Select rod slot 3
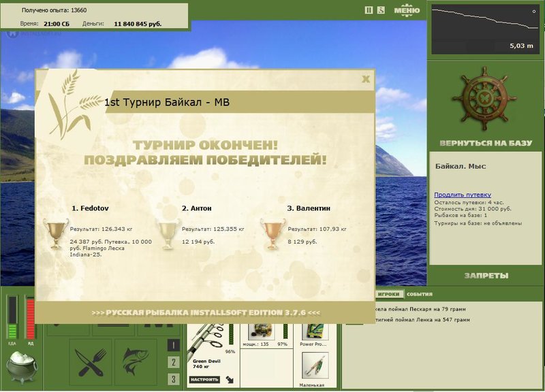Viewport: 545px width, 392px height. pos(174,379)
